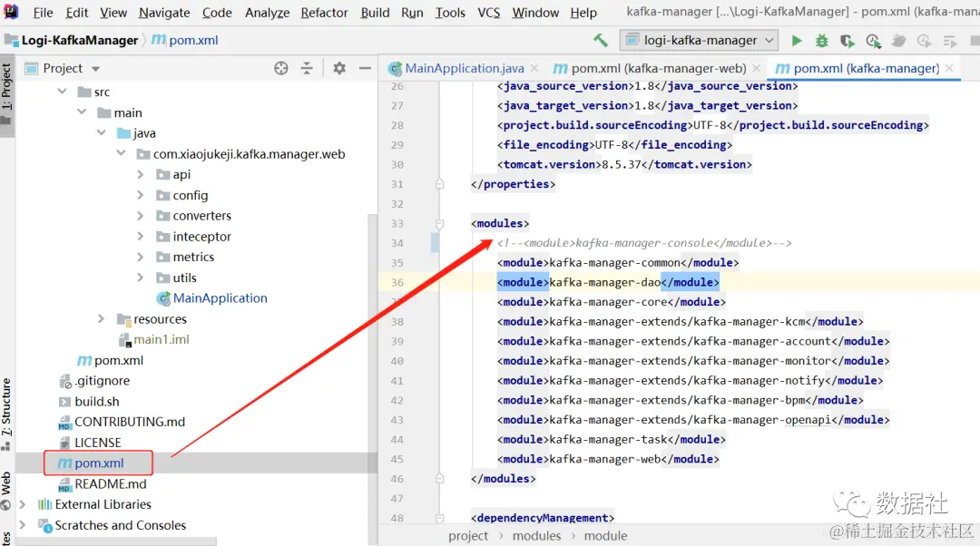Open Project panel settings gear
980x546 pixels.
[x=339, y=68]
